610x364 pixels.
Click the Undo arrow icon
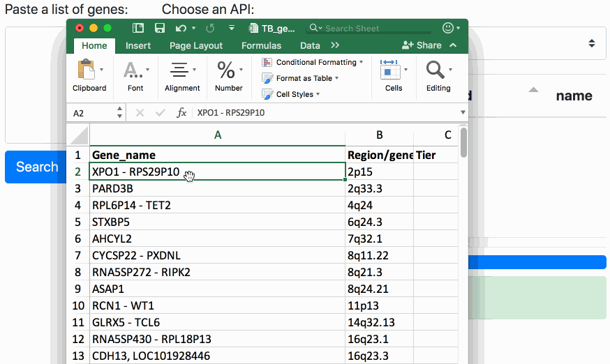coord(181,29)
